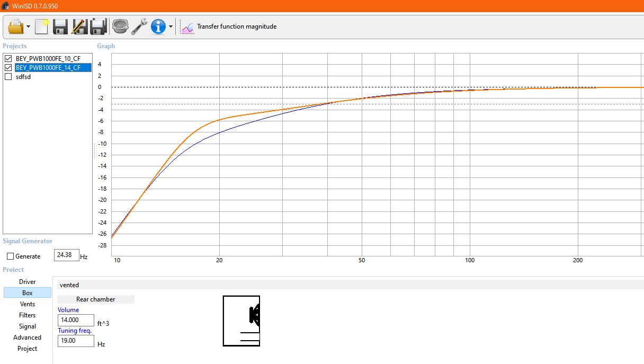Image resolution: width=644 pixels, height=364 pixels.
Task: Switch to the Box tab
Action: [28, 293]
